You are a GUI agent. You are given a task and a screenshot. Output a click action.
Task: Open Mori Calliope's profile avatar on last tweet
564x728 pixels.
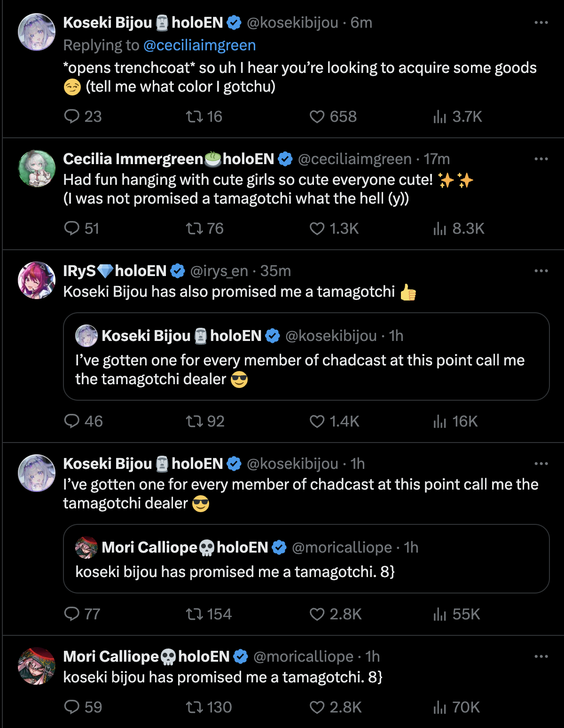click(37, 666)
